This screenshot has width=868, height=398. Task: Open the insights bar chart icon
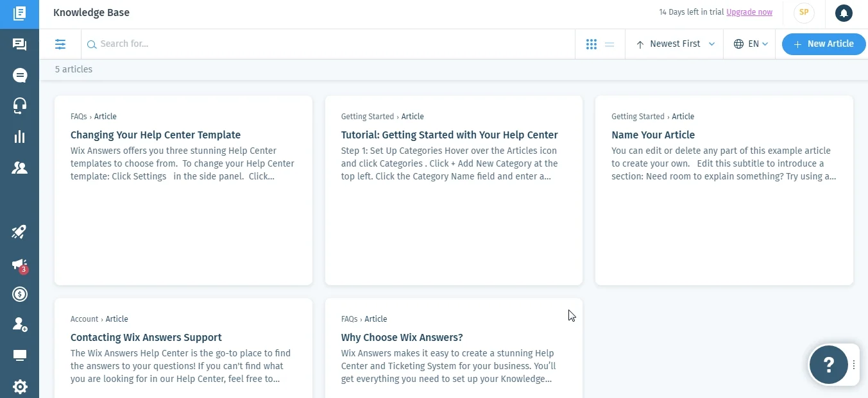click(x=19, y=137)
